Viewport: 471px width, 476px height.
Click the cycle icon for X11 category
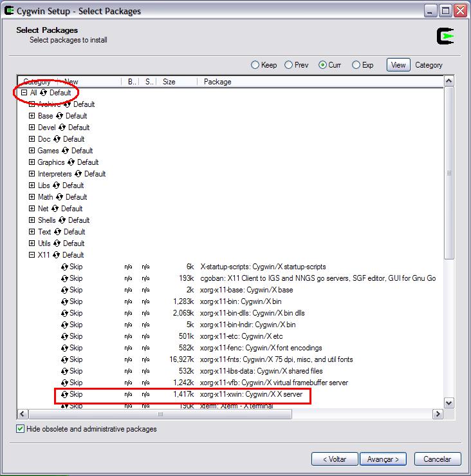pos(56,255)
